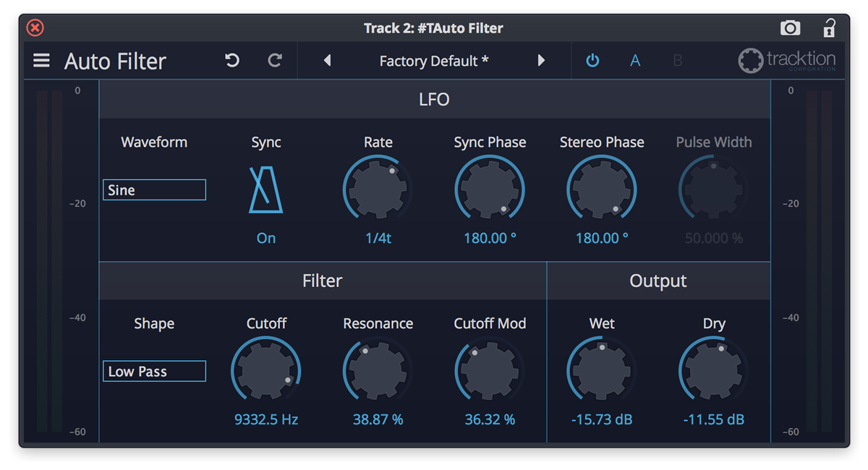Enable the plugin bypass power toggle
This screenshot has height=470, width=868.
tap(592, 61)
